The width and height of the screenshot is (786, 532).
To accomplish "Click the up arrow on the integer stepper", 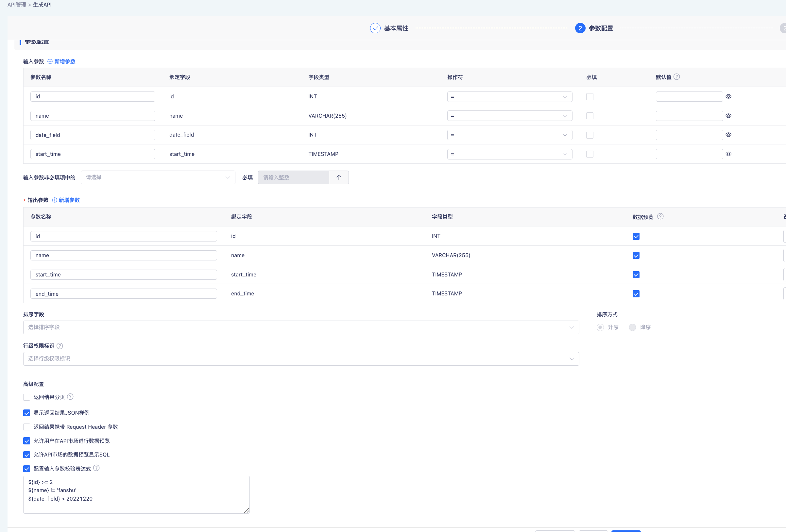I will (x=338, y=177).
